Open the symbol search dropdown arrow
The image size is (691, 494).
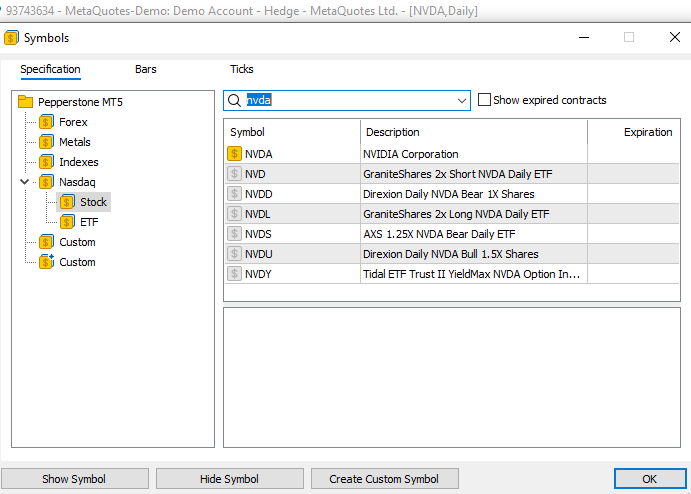pyautogui.click(x=462, y=100)
